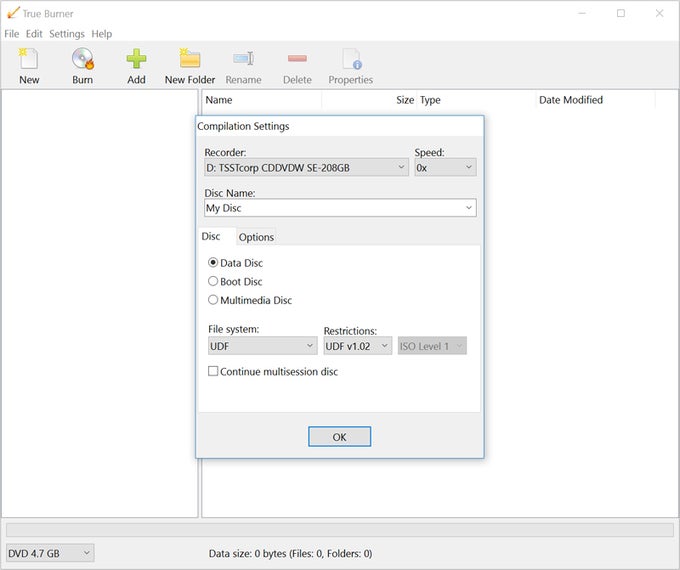
Task: Click into the Disc Name field
Action: point(340,208)
